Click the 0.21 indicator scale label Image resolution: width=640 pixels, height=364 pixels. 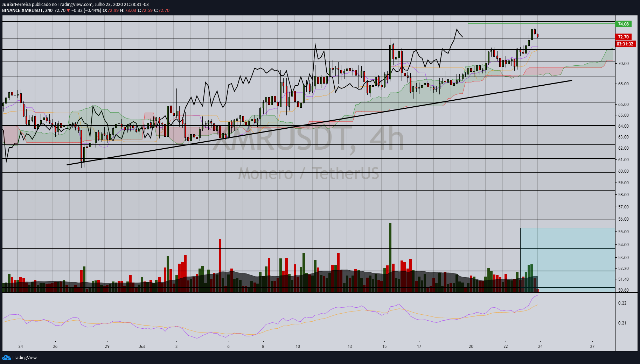[x=622, y=323]
